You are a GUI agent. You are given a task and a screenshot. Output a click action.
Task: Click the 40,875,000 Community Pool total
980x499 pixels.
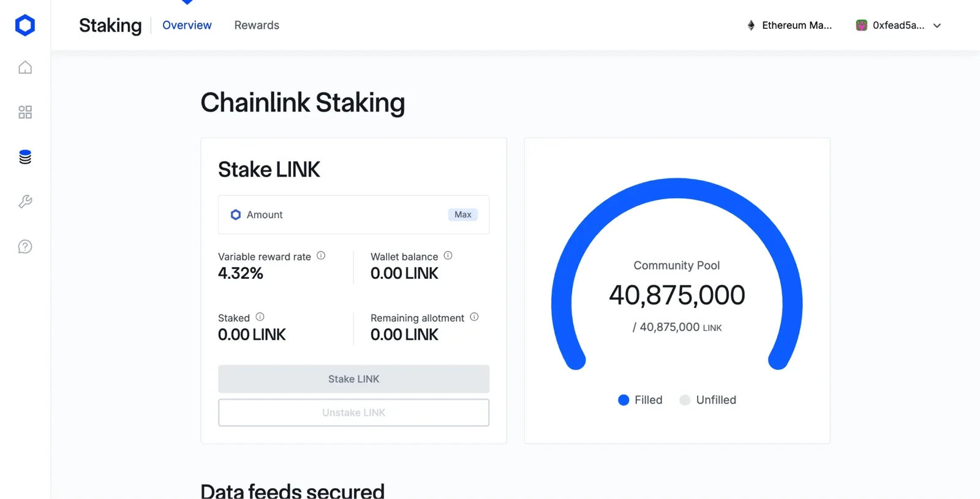point(677,295)
